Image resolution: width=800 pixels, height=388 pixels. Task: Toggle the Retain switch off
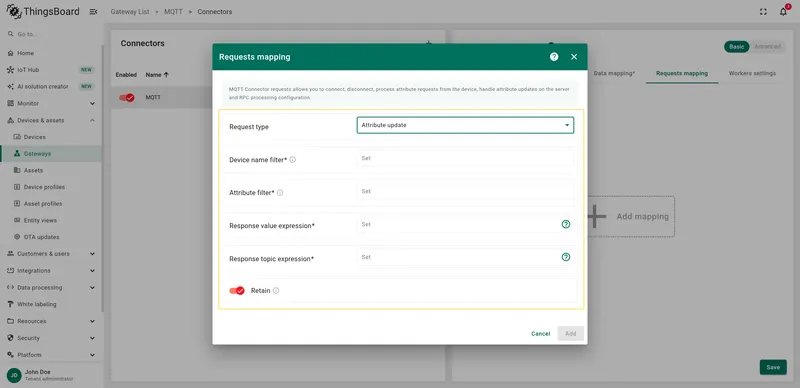[x=237, y=290]
